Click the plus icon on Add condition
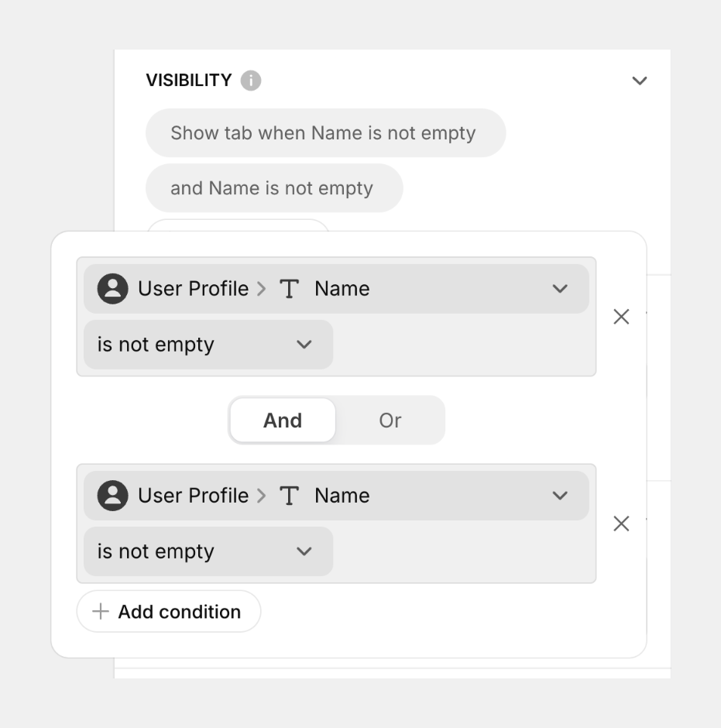Image resolution: width=721 pixels, height=728 pixels. pos(99,612)
